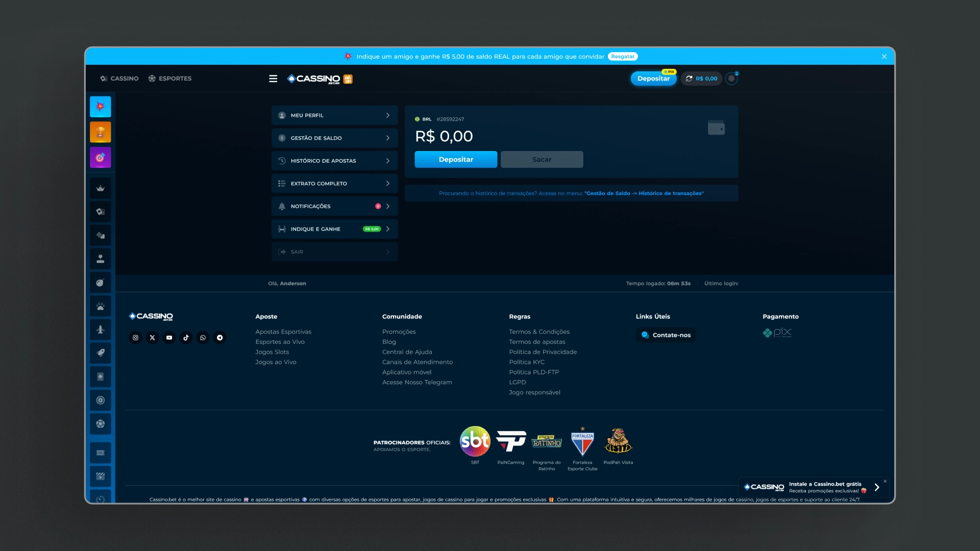Expand the Indique e Ganhe row
Image resolution: width=980 pixels, height=551 pixels.
click(334, 229)
